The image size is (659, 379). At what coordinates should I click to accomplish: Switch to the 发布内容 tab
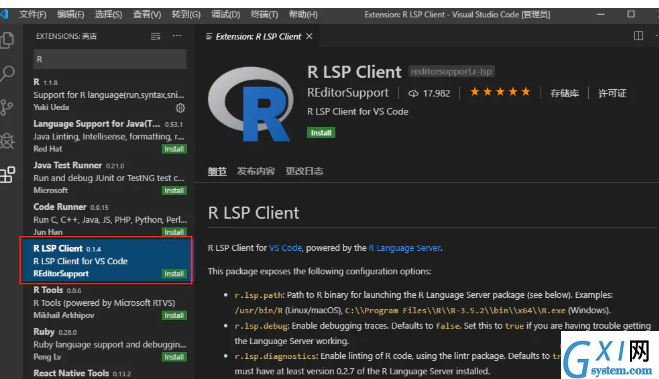tap(256, 171)
